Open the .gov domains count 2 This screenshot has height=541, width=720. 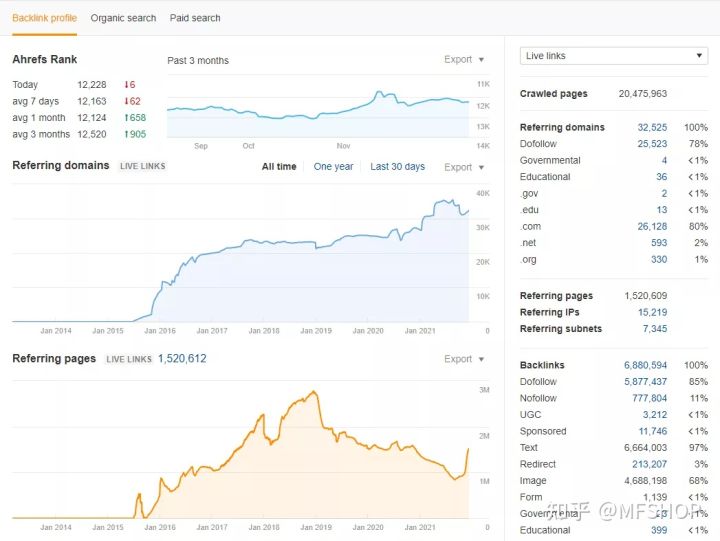tap(664, 194)
